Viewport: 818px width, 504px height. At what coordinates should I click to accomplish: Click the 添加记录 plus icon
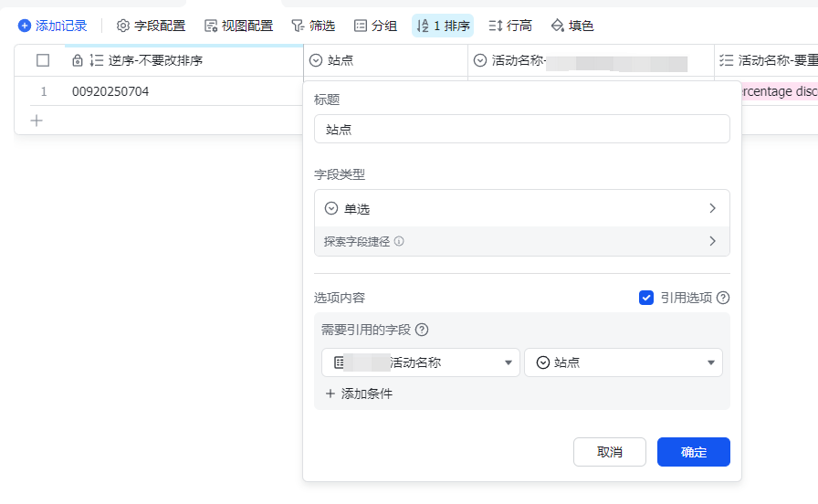tap(25, 26)
